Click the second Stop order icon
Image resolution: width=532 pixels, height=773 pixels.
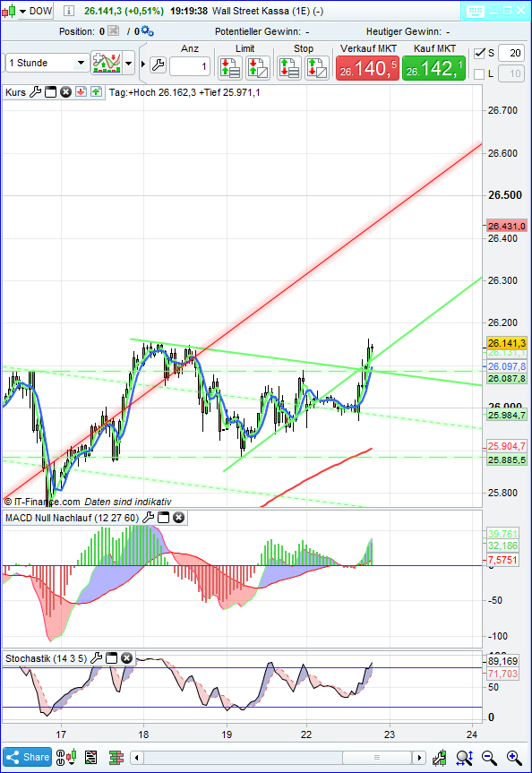[x=317, y=67]
